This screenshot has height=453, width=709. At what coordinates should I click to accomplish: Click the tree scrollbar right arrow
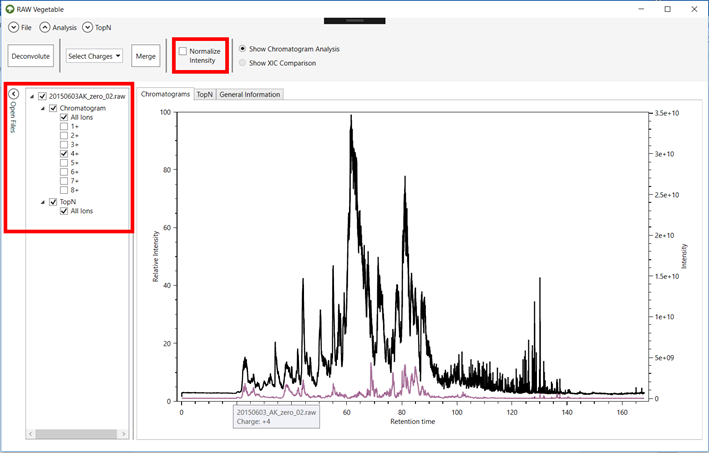123,434
